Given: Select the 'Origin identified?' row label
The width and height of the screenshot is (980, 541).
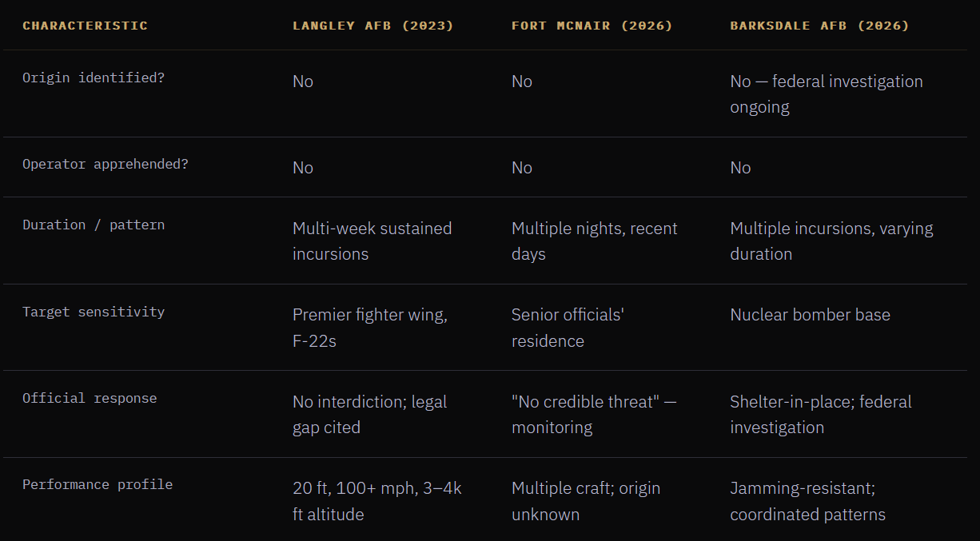Looking at the screenshot, I should tap(94, 78).
